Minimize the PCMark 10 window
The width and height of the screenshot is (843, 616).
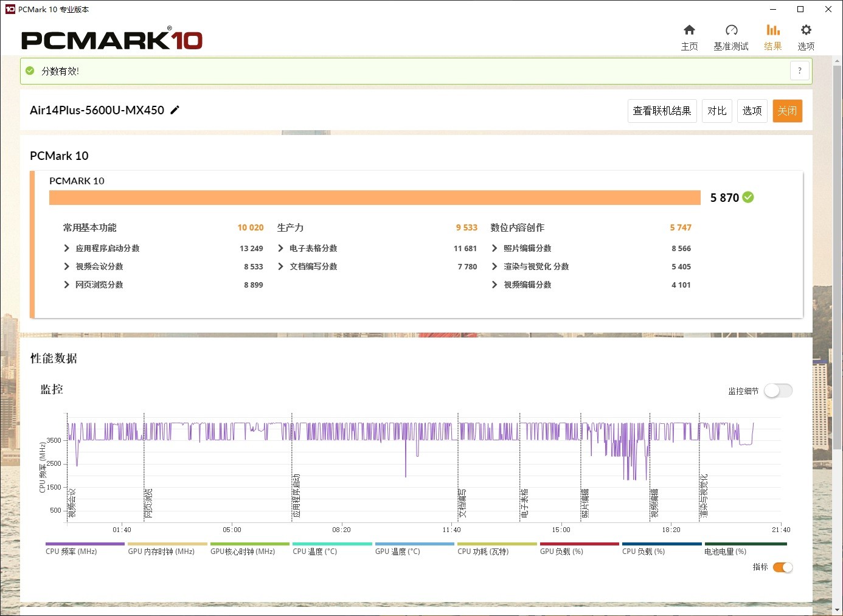point(773,9)
